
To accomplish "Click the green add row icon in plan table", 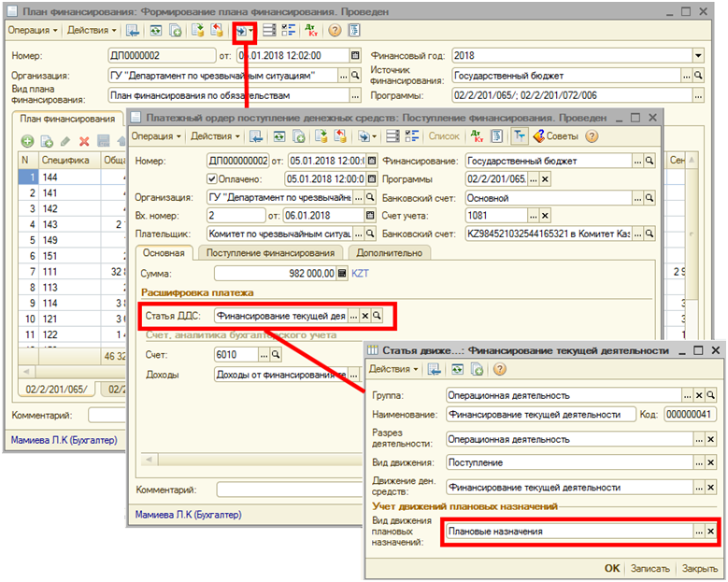I will click(x=27, y=141).
